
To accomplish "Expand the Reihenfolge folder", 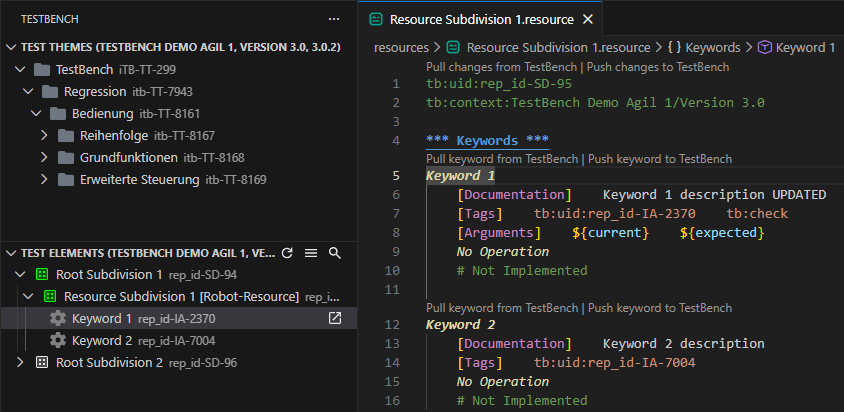I will pyautogui.click(x=45, y=136).
